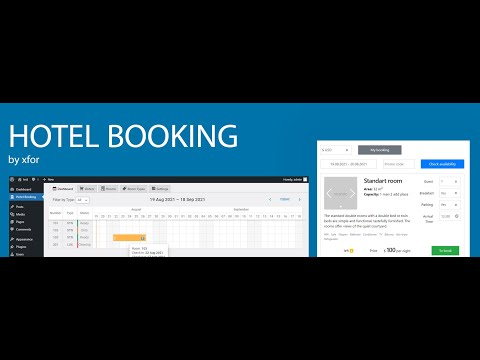Click the 100 per night price
The height and width of the screenshot is (360, 480).
click(x=397, y=250)
